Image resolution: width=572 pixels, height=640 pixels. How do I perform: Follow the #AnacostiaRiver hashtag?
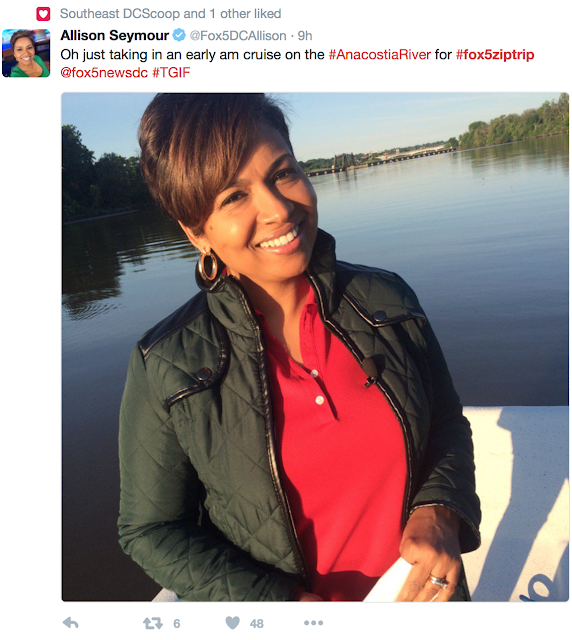[x=380, y=55]
